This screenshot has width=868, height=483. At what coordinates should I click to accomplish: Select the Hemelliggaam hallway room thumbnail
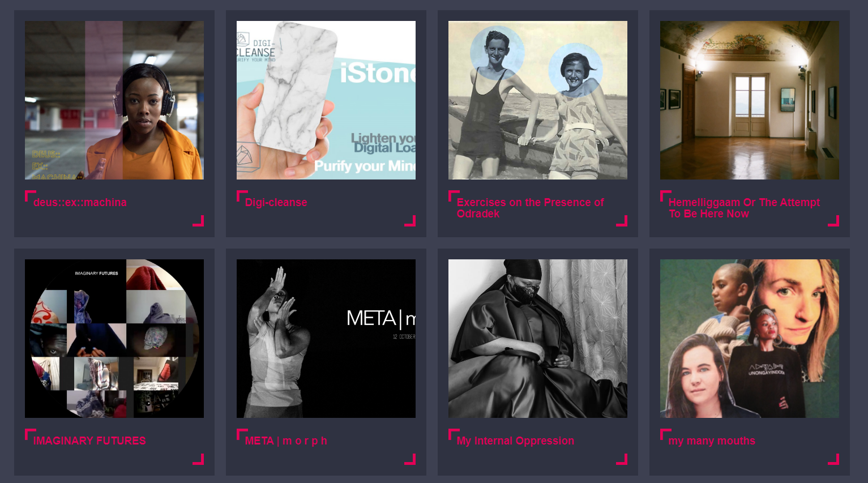pyautogui.click(x=750, y=100)
